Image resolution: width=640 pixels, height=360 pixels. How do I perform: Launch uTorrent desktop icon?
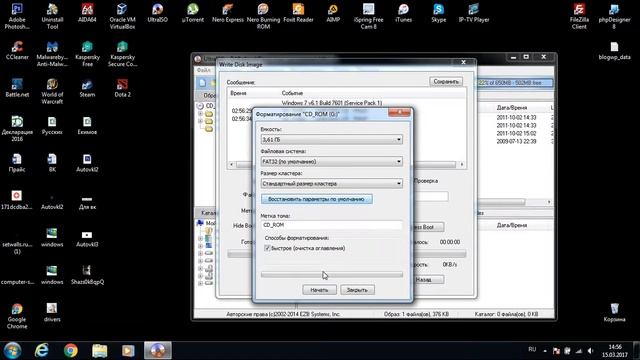[x=192, y=12]
